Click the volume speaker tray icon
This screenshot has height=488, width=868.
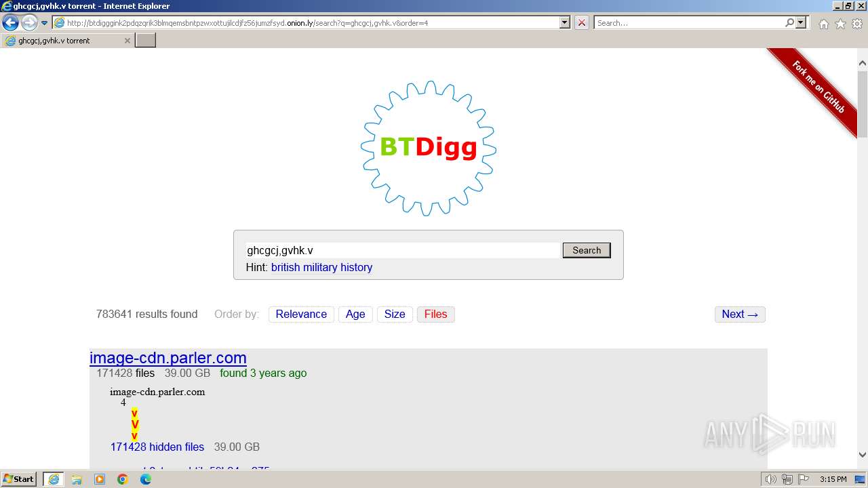tap(771, 479)
